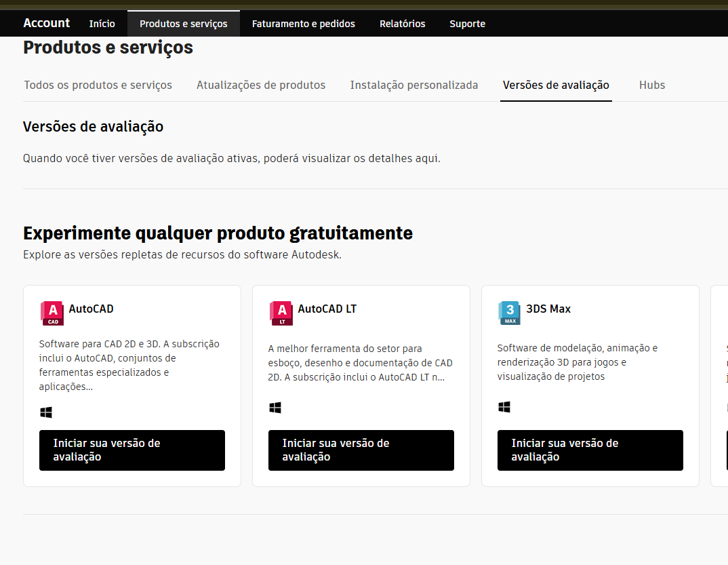Screen dimensions: 728x565
Task: Click the AutoCAD LT product logo icon
Action: pyautogui.click(x=281, y=313)
